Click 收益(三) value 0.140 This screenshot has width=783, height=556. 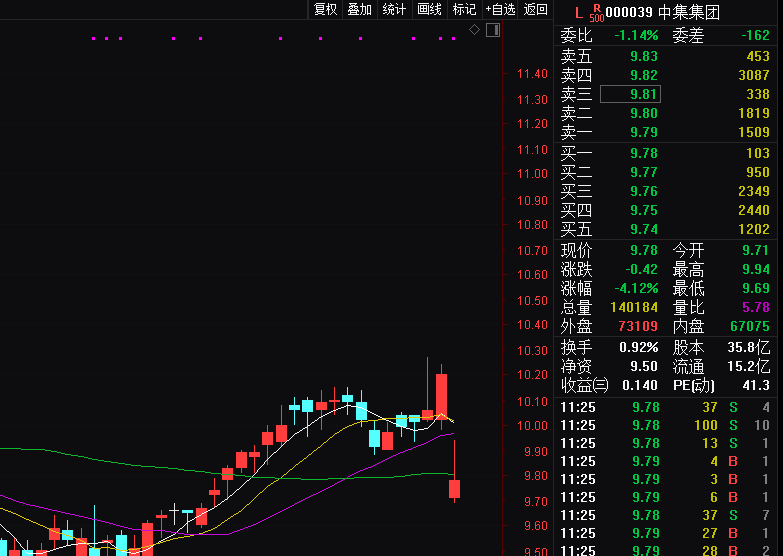click(x=640, y=385)
